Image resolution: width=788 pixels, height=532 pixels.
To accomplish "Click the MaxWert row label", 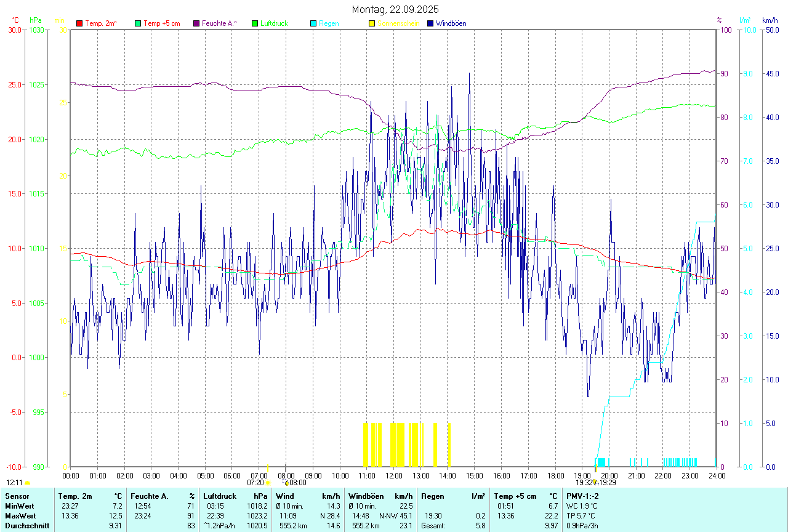I will coord(21,515).
